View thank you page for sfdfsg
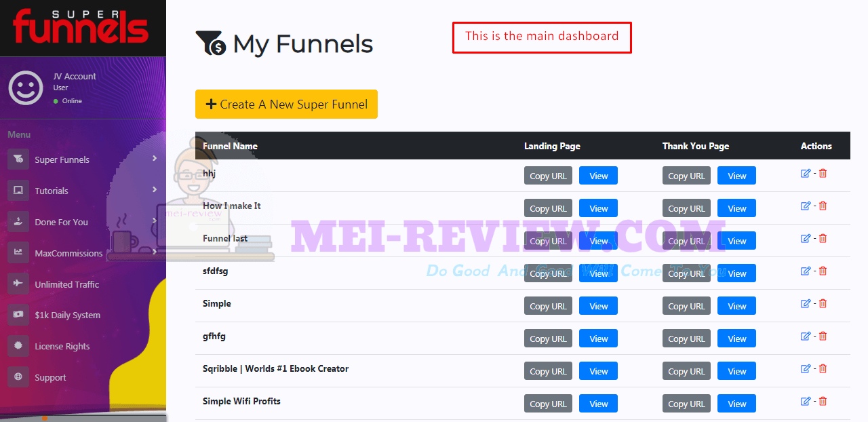 pyautogui.click(x=736, y=273)
